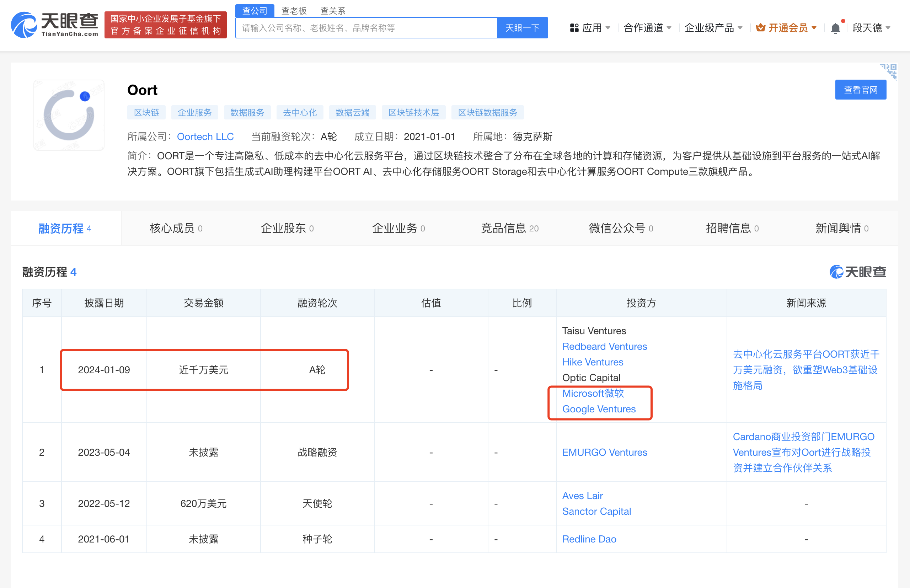Open the Aves Lair investor link
Viewport: 910px width, 588px height.
(583, 496)
